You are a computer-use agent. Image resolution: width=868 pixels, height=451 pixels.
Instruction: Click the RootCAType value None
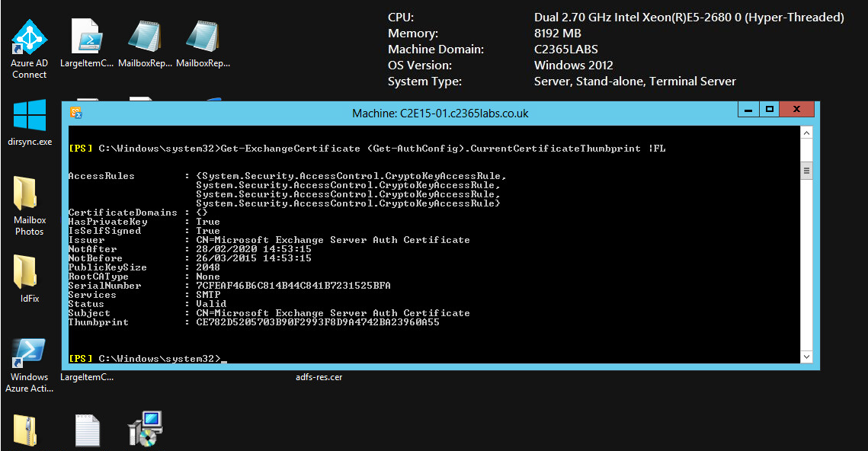pyautogui.click(x=208, y=276)
